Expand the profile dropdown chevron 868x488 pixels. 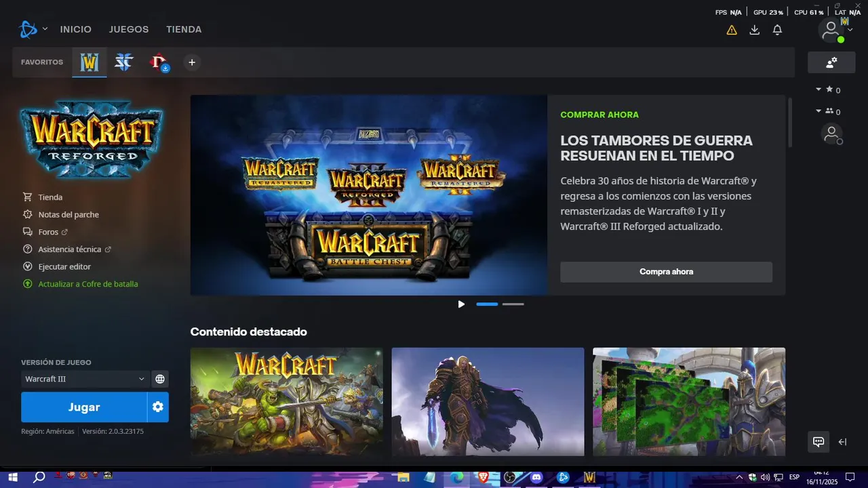pos(850,30)
